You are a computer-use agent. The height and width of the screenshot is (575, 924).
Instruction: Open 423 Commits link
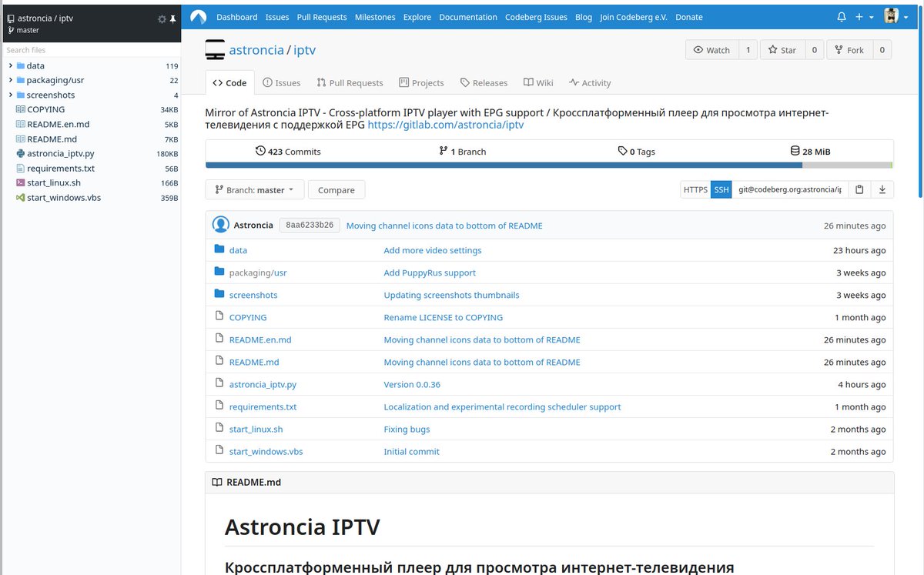(x=288, y=152)
